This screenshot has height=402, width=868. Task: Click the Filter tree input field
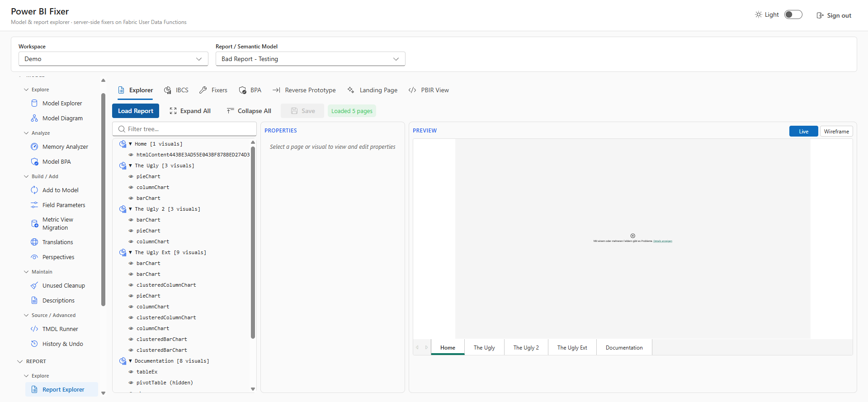(184, 129)
